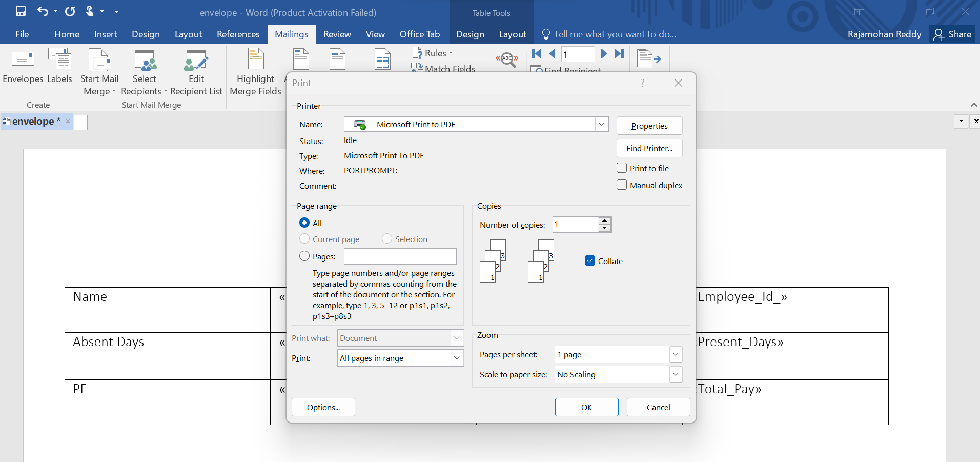Screen dimensions: 980x462
Task: Go to next record arrow
Action: pos(604,53)
